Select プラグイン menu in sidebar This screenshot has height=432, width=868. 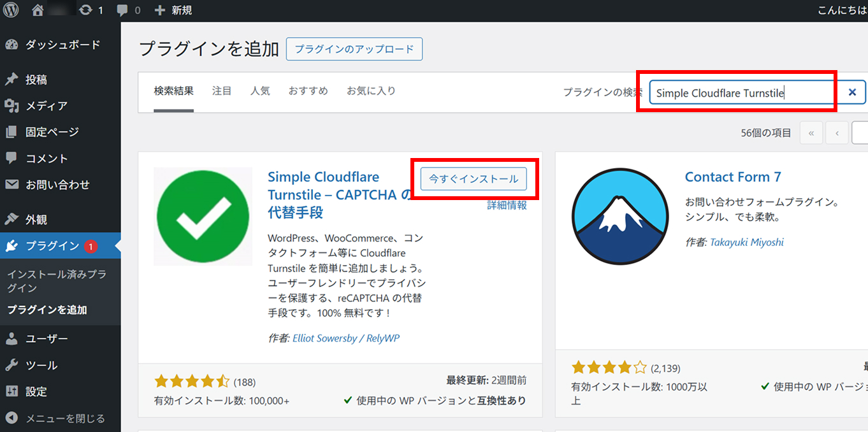tap(61, 246)
